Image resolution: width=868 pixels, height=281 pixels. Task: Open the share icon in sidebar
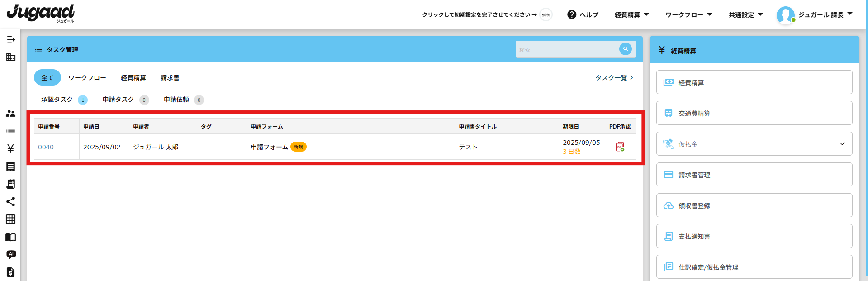[x=11, y=201]
